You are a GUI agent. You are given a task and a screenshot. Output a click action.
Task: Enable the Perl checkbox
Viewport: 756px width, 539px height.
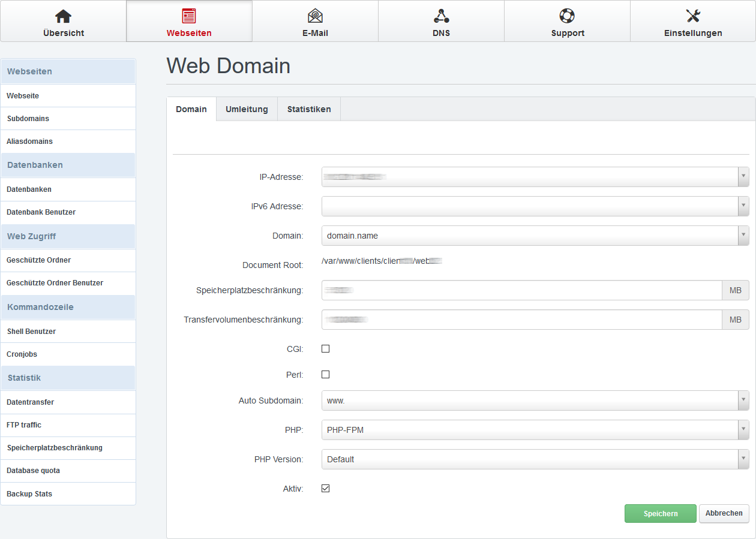pyautogui.click(x=325, y=374)
